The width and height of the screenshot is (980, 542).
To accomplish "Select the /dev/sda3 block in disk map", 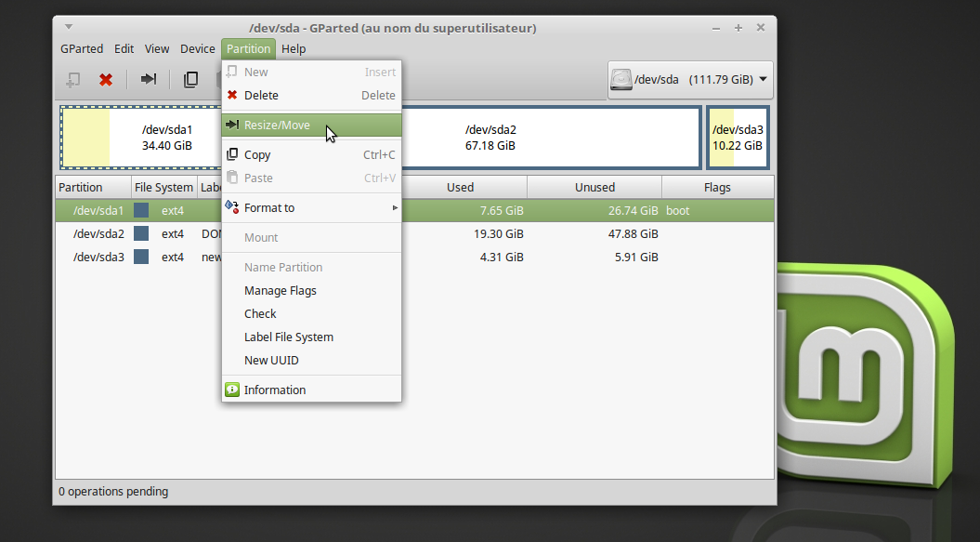I will (738, 138).
